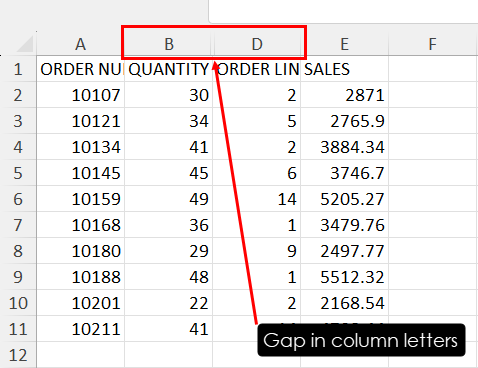Select row 9 header
Image resolution: width=478 pixels, height=368 pixels.
(x=18, y=277)
